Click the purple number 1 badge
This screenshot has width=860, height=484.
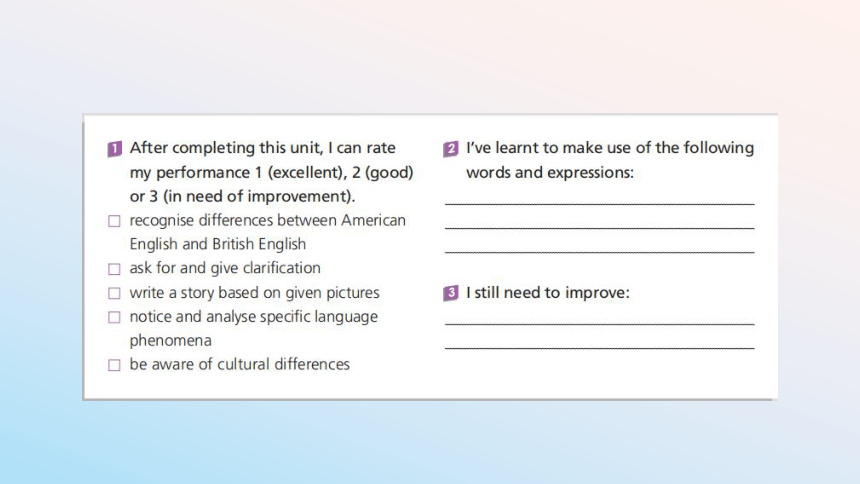(x=115, y=149)
